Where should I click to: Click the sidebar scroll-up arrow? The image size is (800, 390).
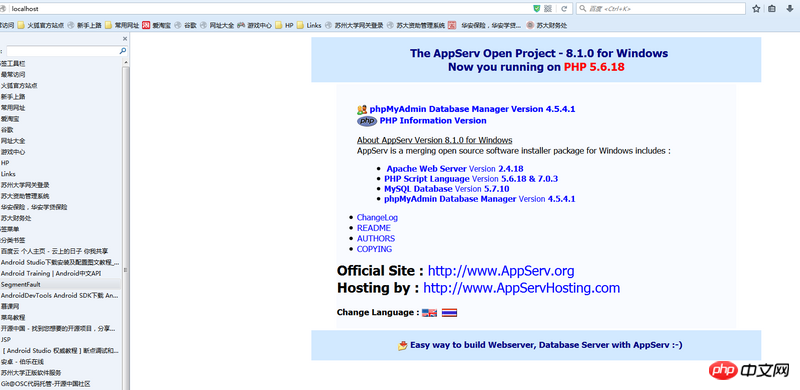tap(125, 61)
